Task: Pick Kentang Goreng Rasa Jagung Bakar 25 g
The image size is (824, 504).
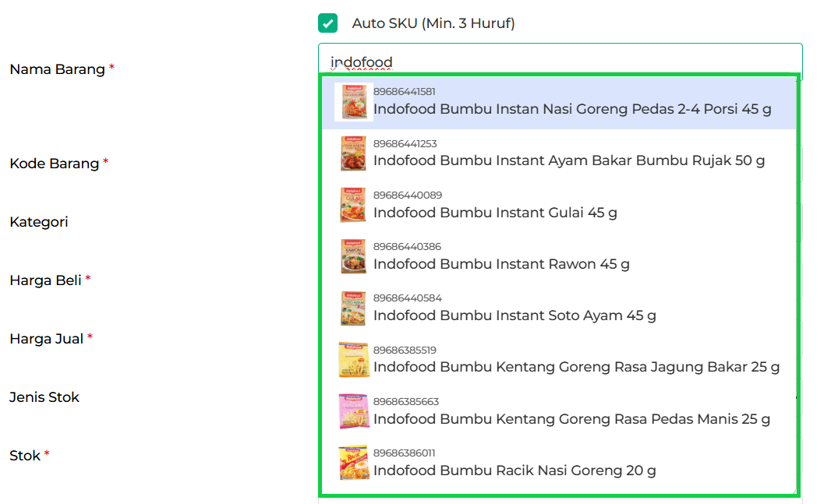Action: click(x=576, y=367)
